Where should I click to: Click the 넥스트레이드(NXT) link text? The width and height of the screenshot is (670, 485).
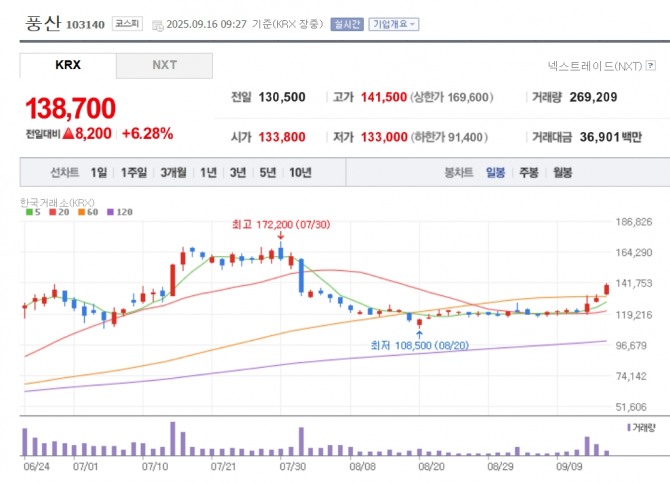tap(595, 66)
